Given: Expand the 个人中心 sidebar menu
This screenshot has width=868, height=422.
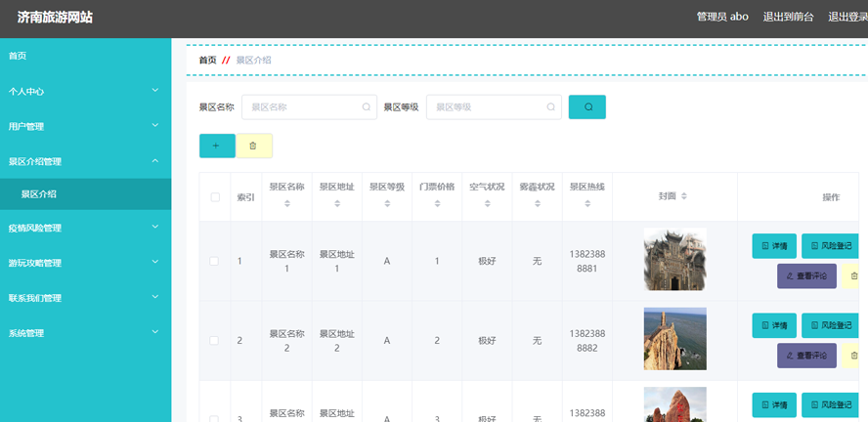Looking at the screenshot, I should click(x=85, y=91).
